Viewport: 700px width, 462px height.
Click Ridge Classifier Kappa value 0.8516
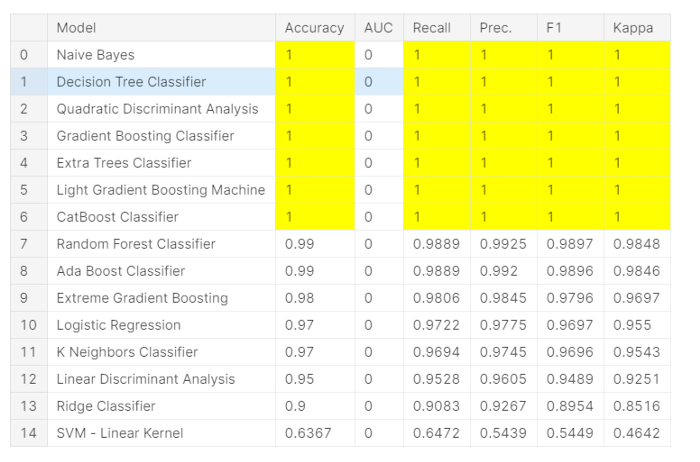634,406
